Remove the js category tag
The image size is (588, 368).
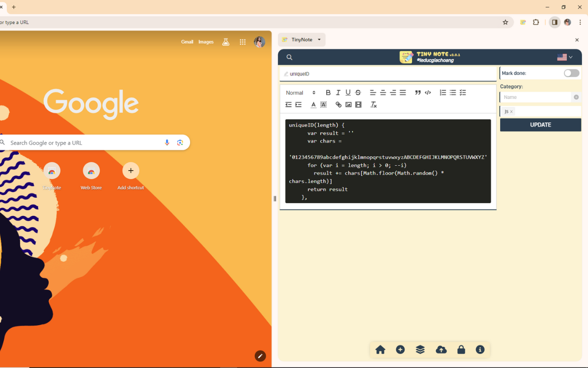click(511, 111)
